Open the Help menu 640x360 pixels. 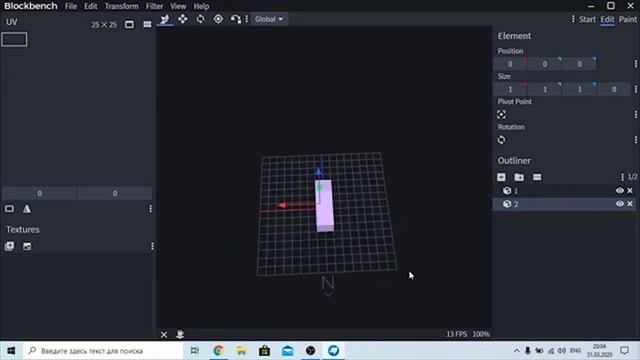click(x=201, y=6)
